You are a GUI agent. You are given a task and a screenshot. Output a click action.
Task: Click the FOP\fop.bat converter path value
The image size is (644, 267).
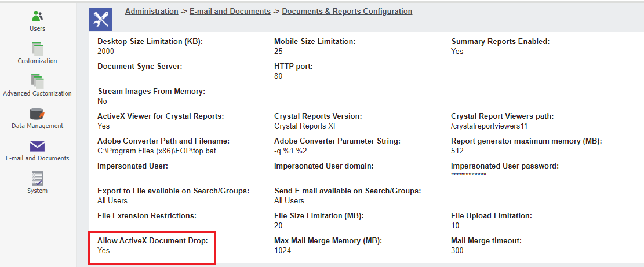click(x=157, y=151)
